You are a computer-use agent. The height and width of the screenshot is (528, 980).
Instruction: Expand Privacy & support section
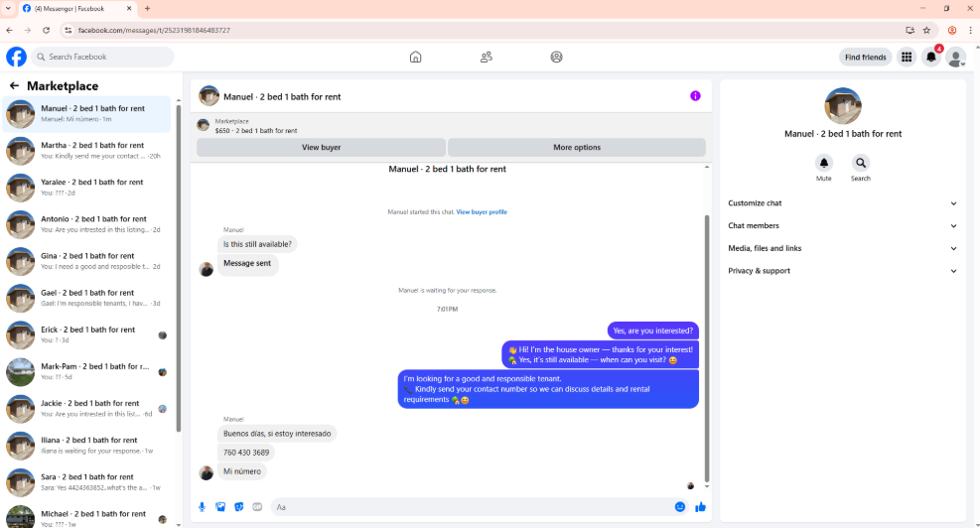(x=842, y=271)
